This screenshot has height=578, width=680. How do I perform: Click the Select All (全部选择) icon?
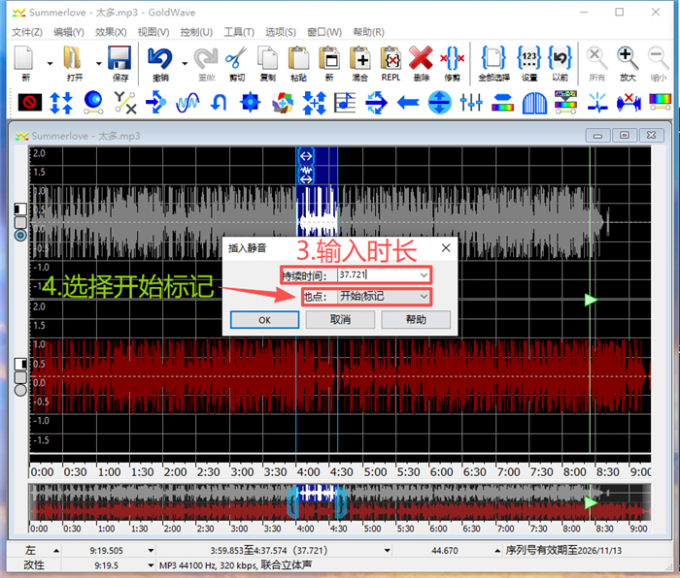(491, 61)
